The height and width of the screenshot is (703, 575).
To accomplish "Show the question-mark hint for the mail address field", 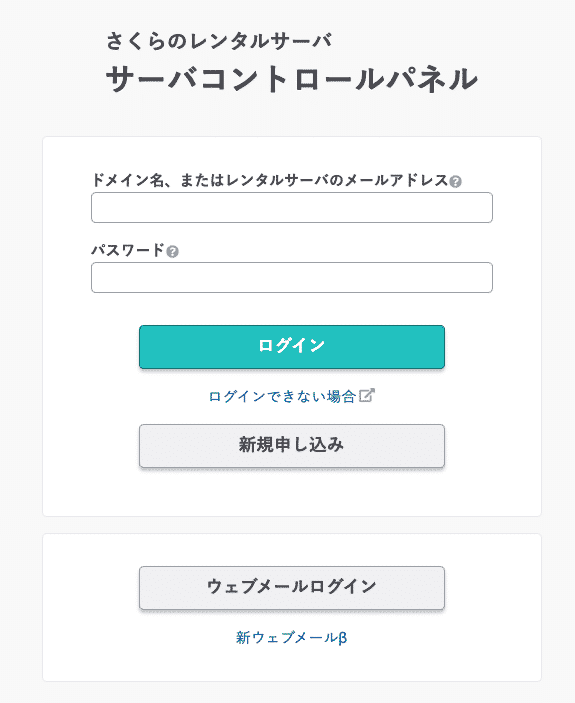I will pos(455,182).
